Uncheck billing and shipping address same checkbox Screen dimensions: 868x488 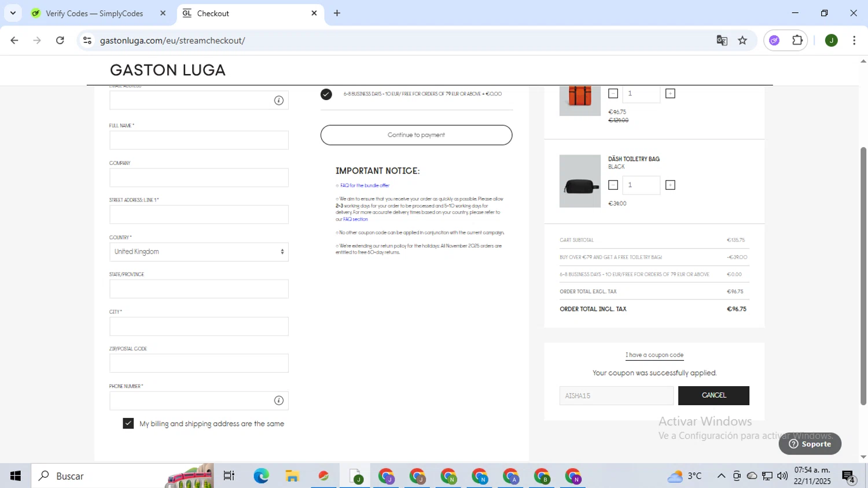[128, 424]
